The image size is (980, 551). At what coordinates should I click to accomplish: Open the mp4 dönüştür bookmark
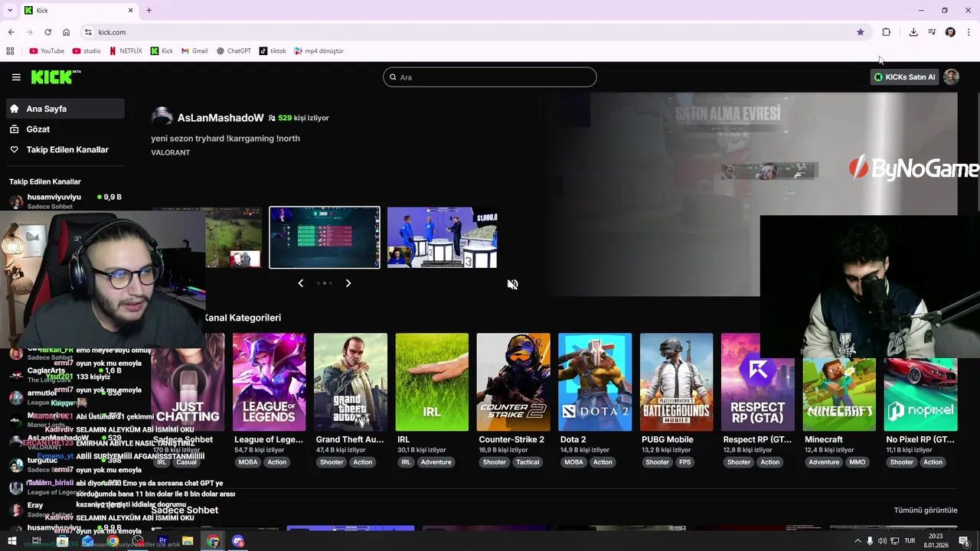click(318, 51)
